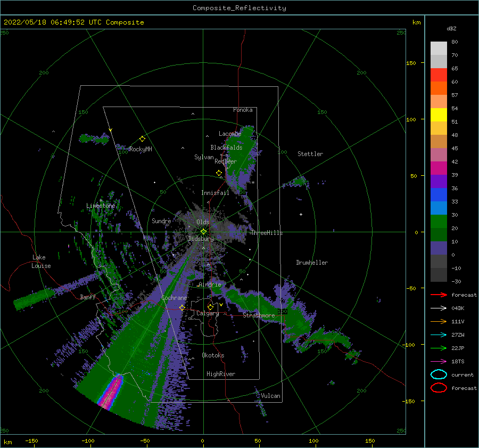
Task: Click the RockyMH label on the map
Action: pos(140,149)
